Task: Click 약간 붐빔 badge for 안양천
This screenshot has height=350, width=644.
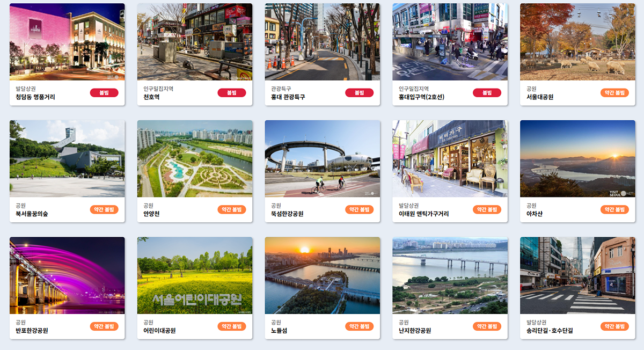Action: coord(232,210)
